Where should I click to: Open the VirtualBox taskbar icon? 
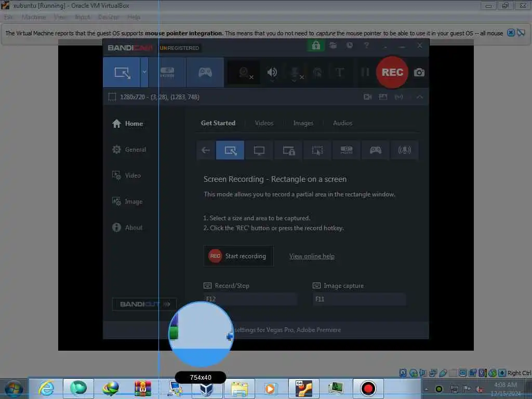(206, 389)
